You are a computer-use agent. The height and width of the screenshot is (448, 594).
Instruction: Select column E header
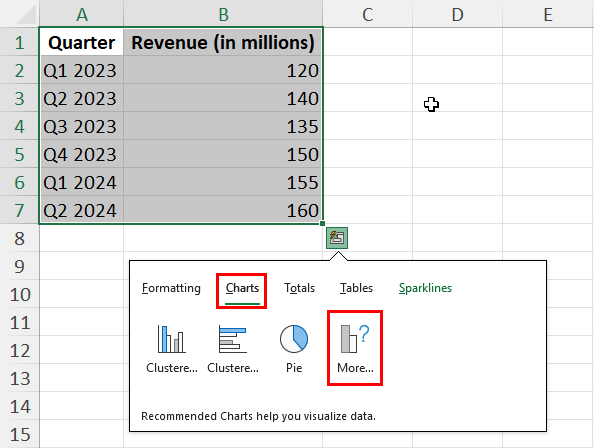(548, 14)
